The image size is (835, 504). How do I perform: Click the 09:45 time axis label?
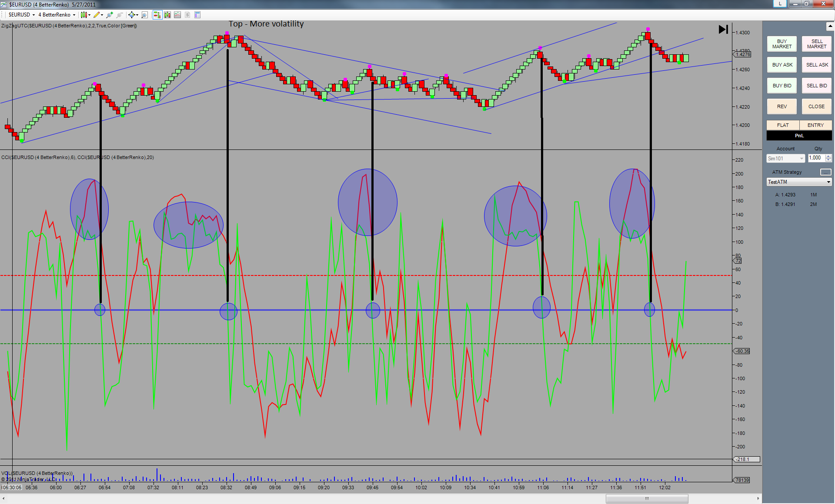372,487
